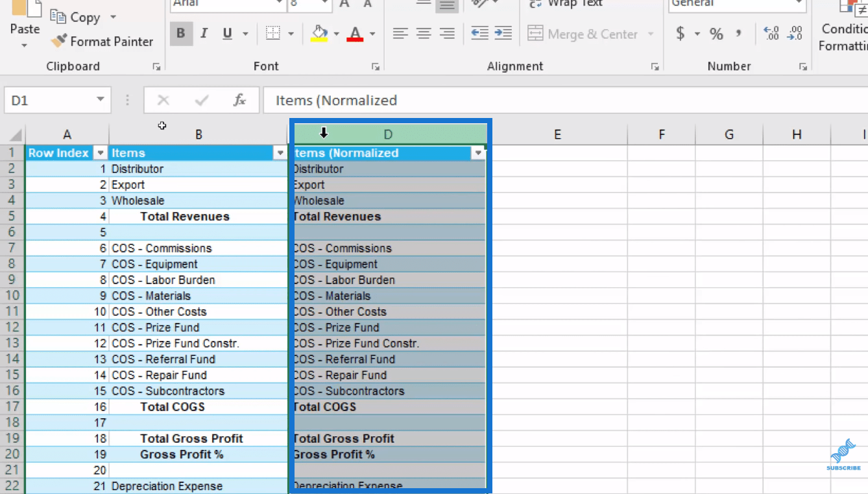The width and height of the screenshot is (868, 494).
Task: Select column F header
Action: 662,135
